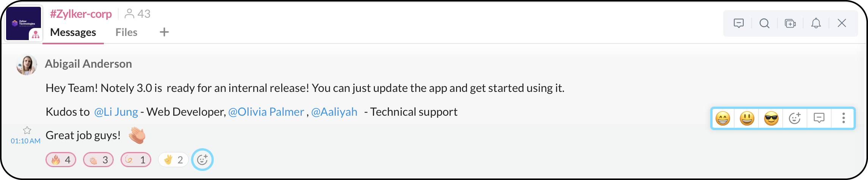Open the channel notification bell

coord(816,23)
